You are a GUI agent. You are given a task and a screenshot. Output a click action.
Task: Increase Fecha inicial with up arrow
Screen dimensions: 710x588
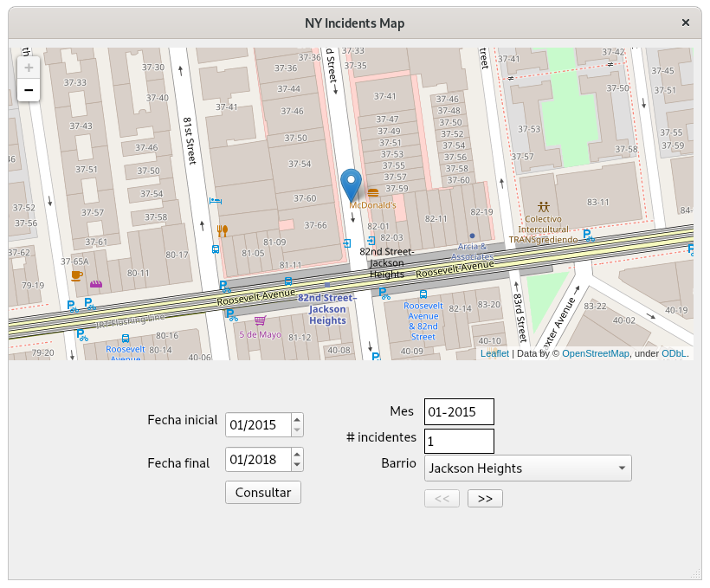297,419
